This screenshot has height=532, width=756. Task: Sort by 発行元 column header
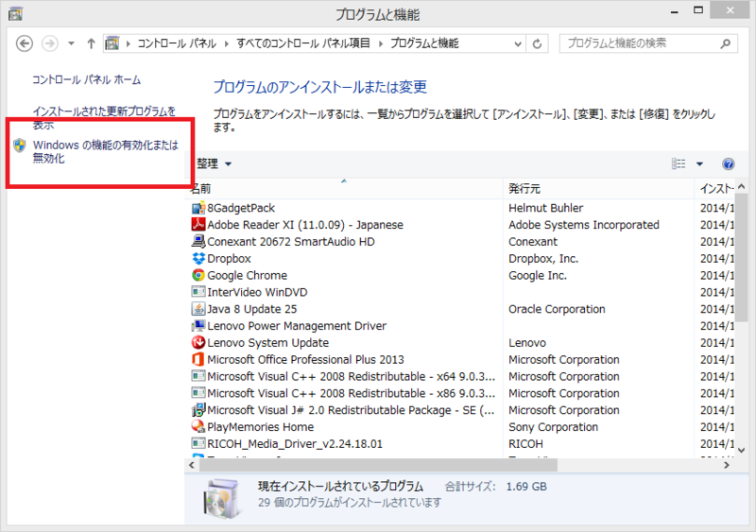click(x=598, y=189)
